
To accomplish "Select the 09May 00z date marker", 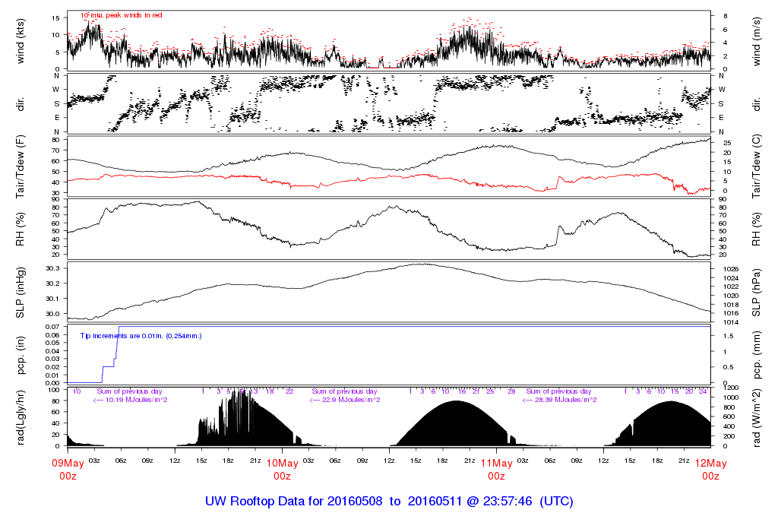I will click(x=68, y=469).
